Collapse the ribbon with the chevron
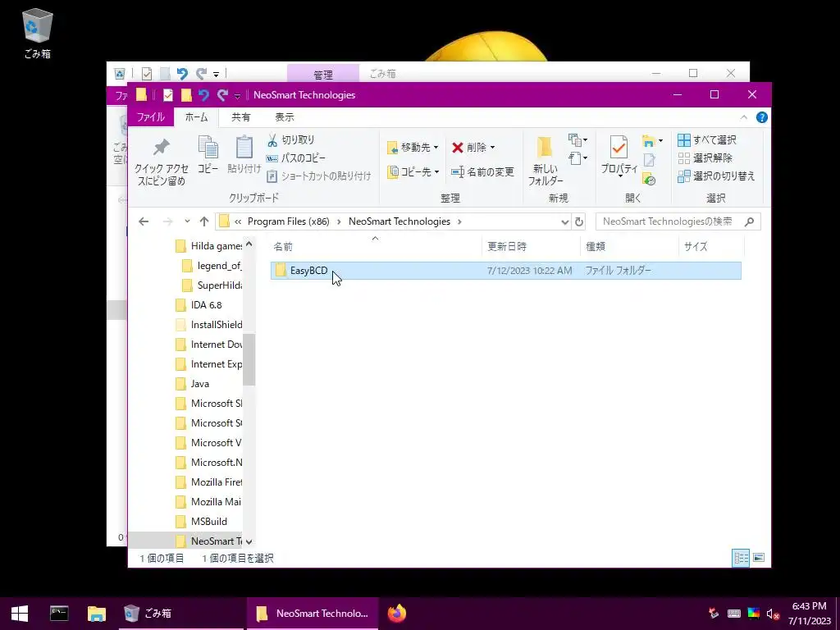The height and width of the screenshot is (630, 840). tap(743, 117)
